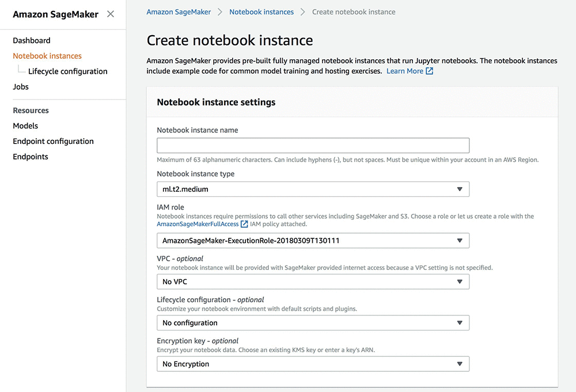The height and width of the screenshot is (392, 576).
Task: Expand the Lifecycle configuration dropdown
Action: pyautogui.click(x=313, y=323)
